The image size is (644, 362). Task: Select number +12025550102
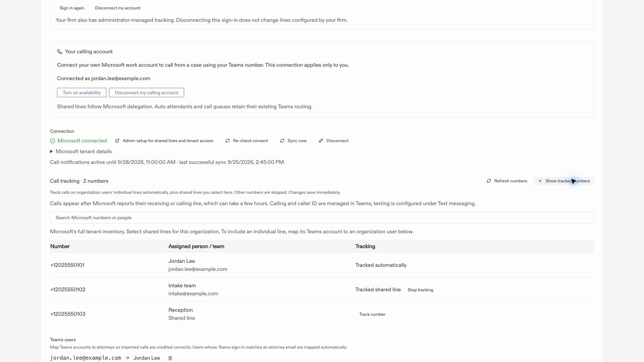coord(68,290)
